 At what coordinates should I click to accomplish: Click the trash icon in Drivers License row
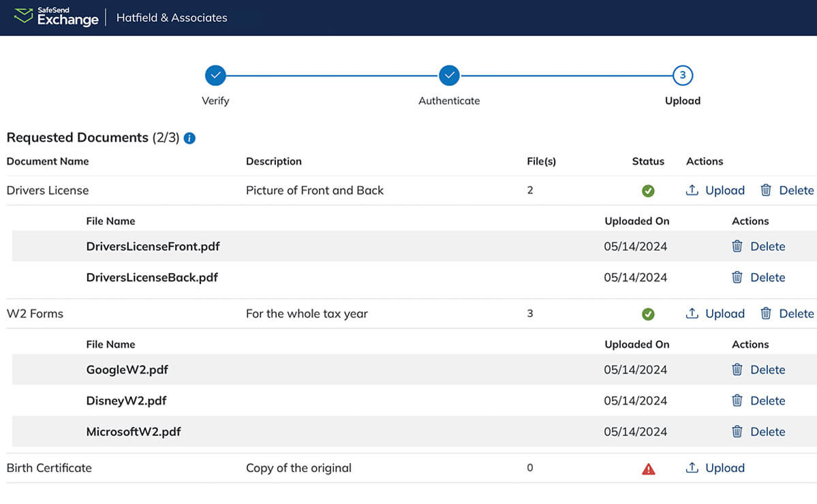(x=766, y=191)
